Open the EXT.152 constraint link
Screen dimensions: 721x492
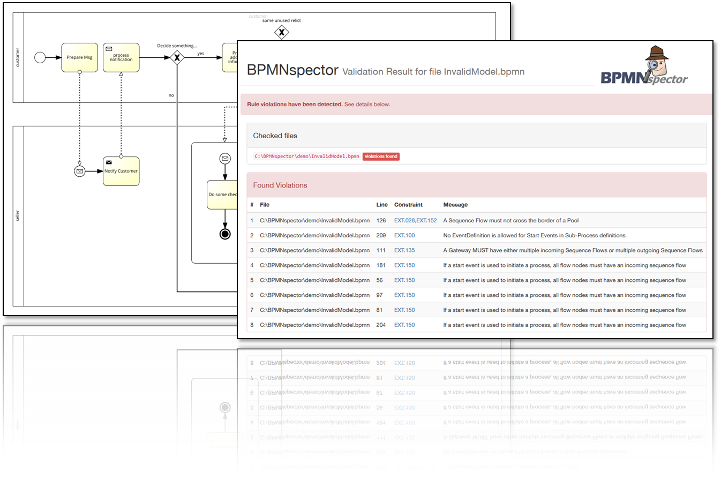pyautogui.click(x=427, y=220)
